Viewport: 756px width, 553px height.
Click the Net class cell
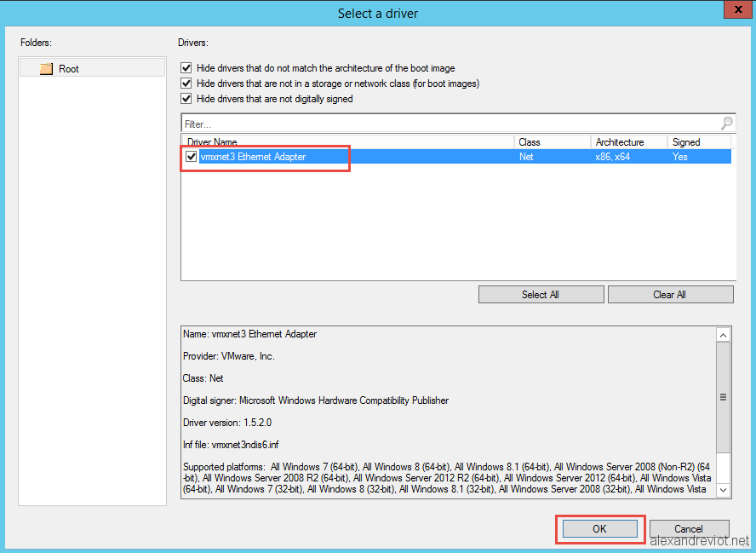pyautogui.click(x=526, y=157)
